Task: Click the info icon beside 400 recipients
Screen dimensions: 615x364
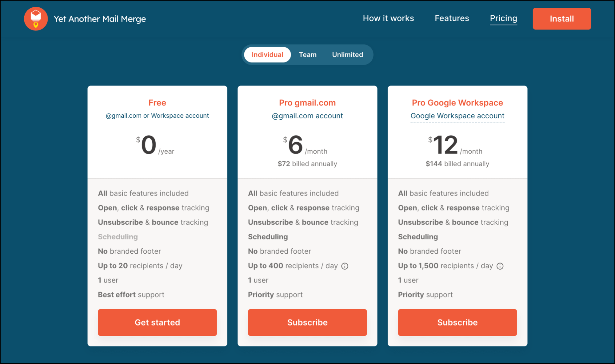Action: pos(345,266)
